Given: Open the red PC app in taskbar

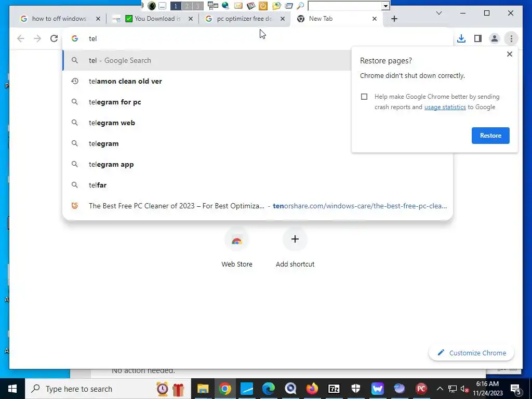Looking at the screenshot, I should click(421, 389).
